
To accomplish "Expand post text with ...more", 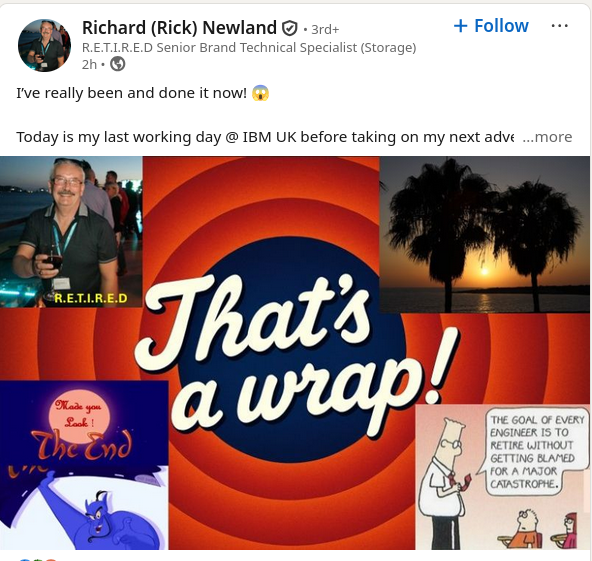I will pyautogui.click(x=547, y=137).
